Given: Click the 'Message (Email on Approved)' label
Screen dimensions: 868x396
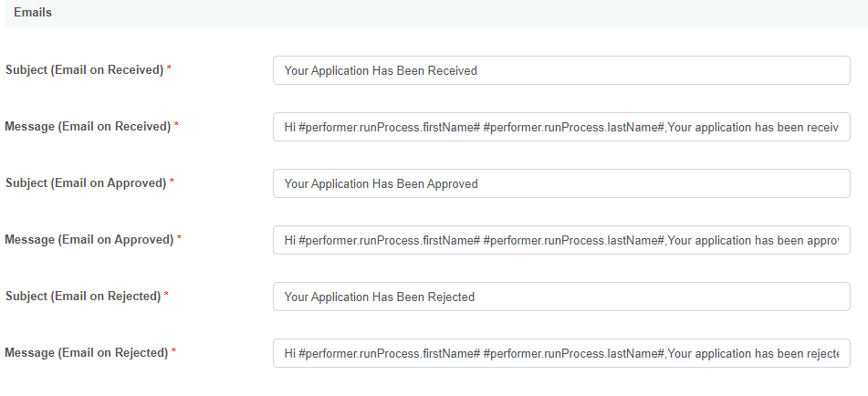Looking at the screenshot, I should (89, 240).
